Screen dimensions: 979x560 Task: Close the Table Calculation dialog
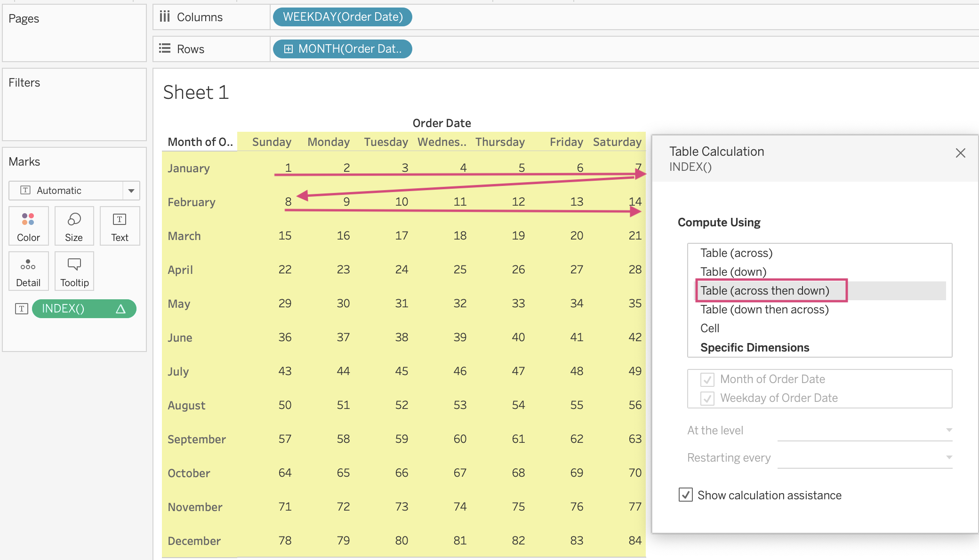pyautogui.click(x=960, y=153)
